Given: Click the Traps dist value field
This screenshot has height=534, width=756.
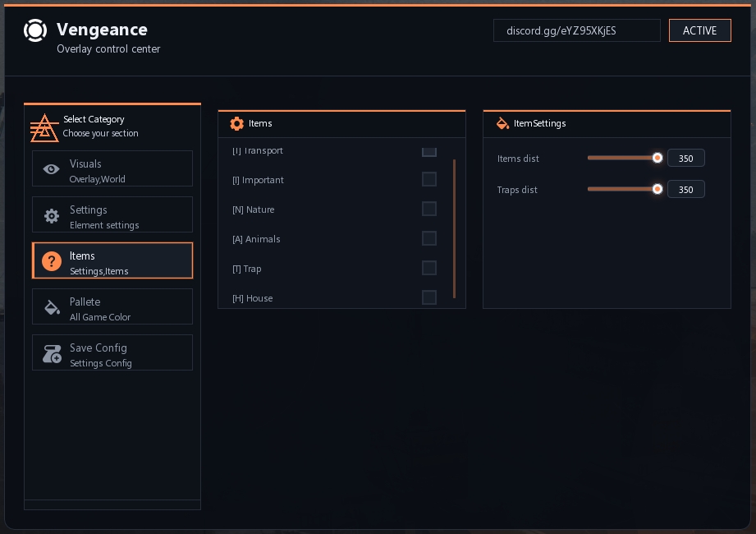Looking at the screenshot, I should (x=685, y=190).
